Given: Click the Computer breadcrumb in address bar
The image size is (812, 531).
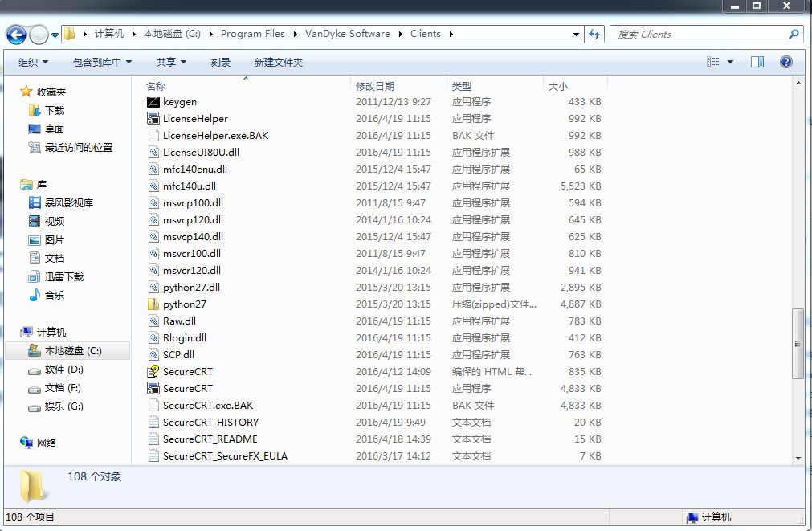Looking at the screenshot, I should click(x=109, y=34).
